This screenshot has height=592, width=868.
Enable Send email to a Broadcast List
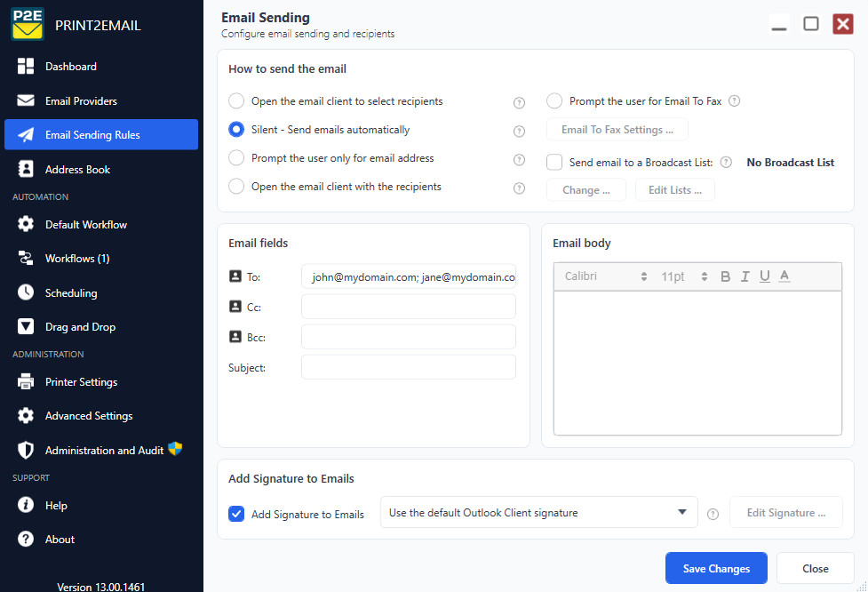click(554, 163)
